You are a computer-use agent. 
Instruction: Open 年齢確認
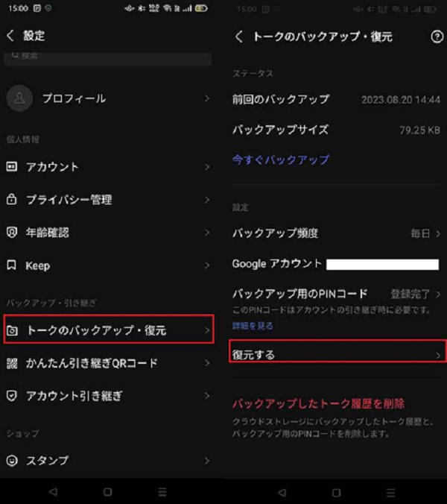107,233
